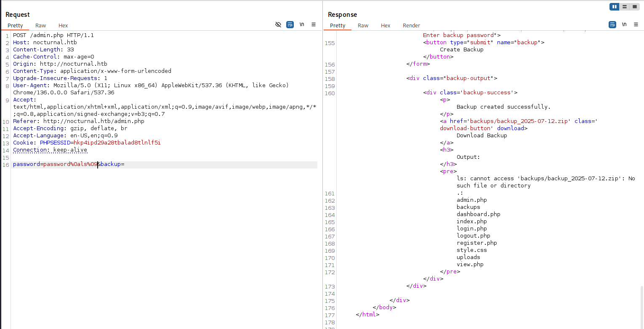
Task: Open the Render tab of the Response
Action: click(411, 25)
